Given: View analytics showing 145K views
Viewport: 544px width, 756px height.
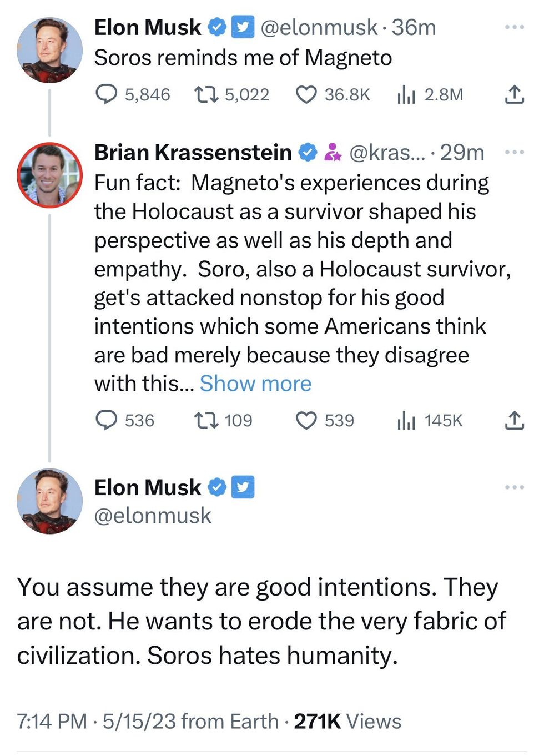Looking at the screenshot, I should (406, 421).
